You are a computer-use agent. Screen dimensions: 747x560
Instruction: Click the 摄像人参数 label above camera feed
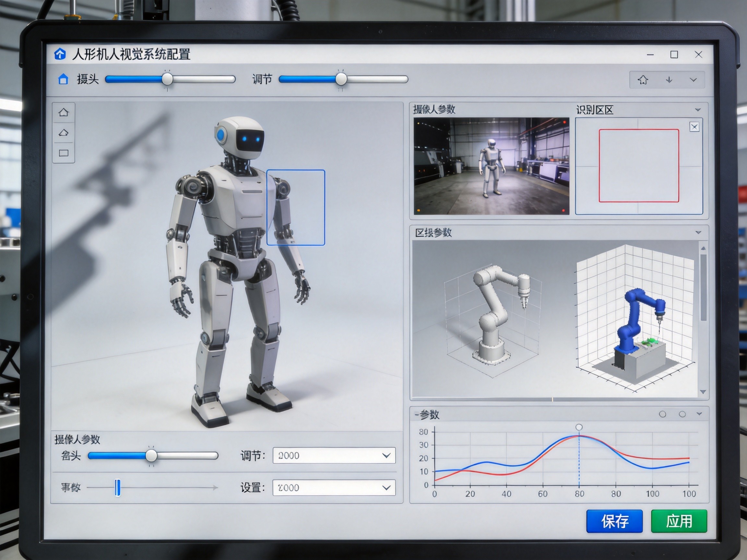click(434, 109)
